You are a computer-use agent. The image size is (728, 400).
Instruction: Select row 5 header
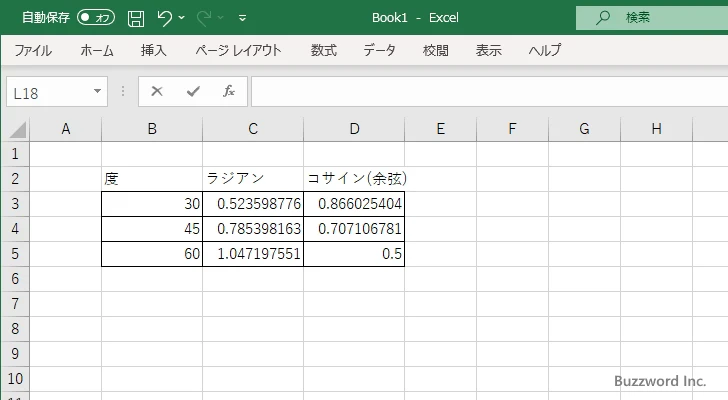pyautogui.click(x=15, y=254)
